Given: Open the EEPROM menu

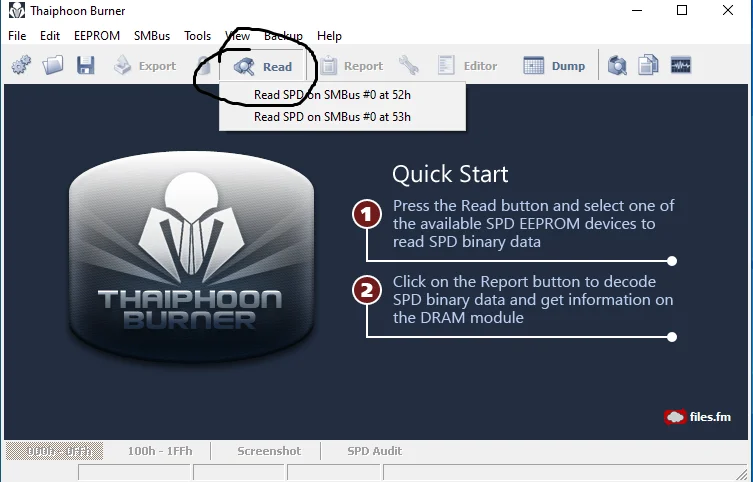Looking at the screenshot, I should (97, 36).
